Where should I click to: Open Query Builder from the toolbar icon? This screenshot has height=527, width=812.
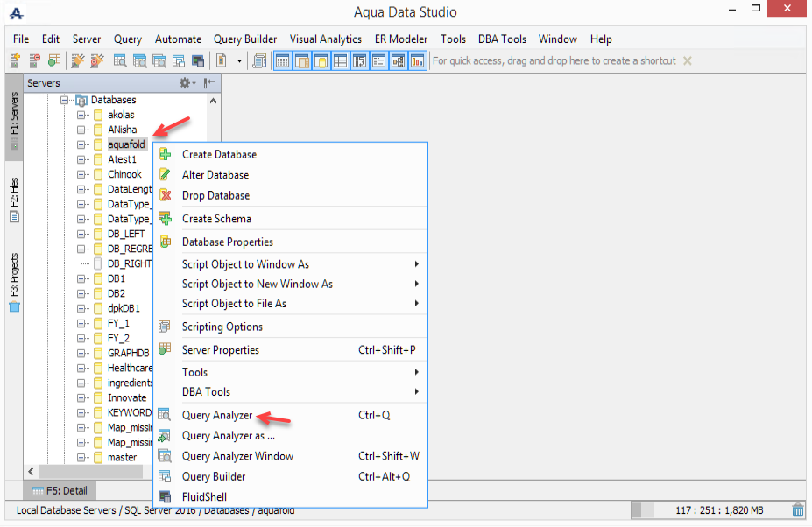click(x=179, y=60)
